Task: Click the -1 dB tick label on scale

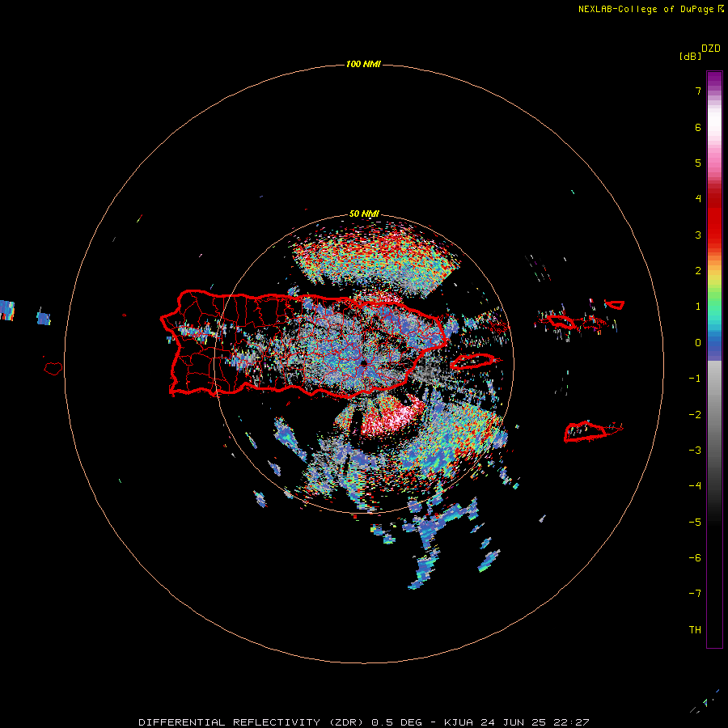Action: pos(695,379)
